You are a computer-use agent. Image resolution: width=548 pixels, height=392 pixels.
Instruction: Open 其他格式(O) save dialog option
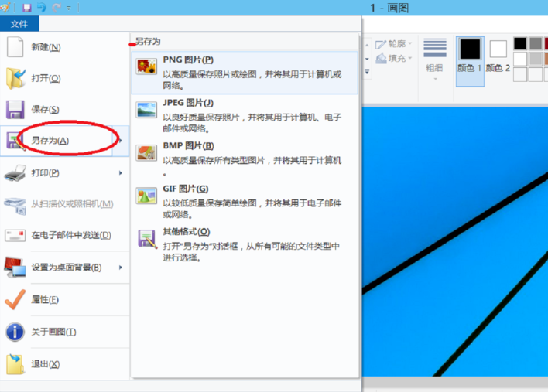pos(245,245)
